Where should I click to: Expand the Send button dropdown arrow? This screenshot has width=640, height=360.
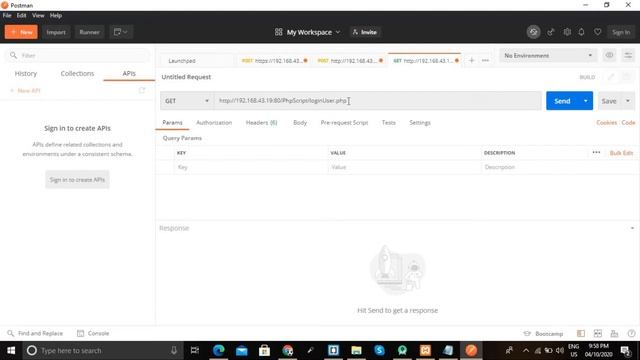pyautogui.click(x=585, y=101)
